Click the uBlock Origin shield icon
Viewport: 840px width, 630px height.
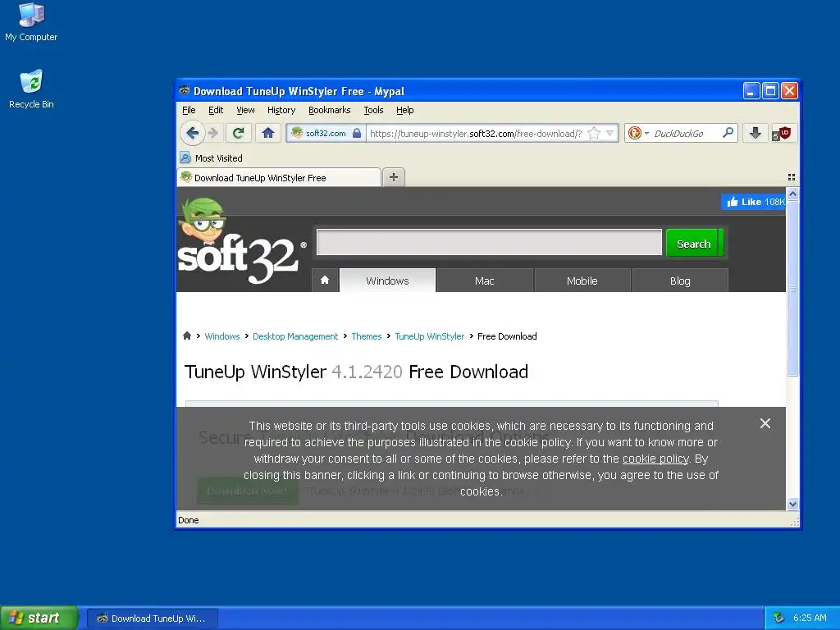pyautogui.click(x=782, y=134)
